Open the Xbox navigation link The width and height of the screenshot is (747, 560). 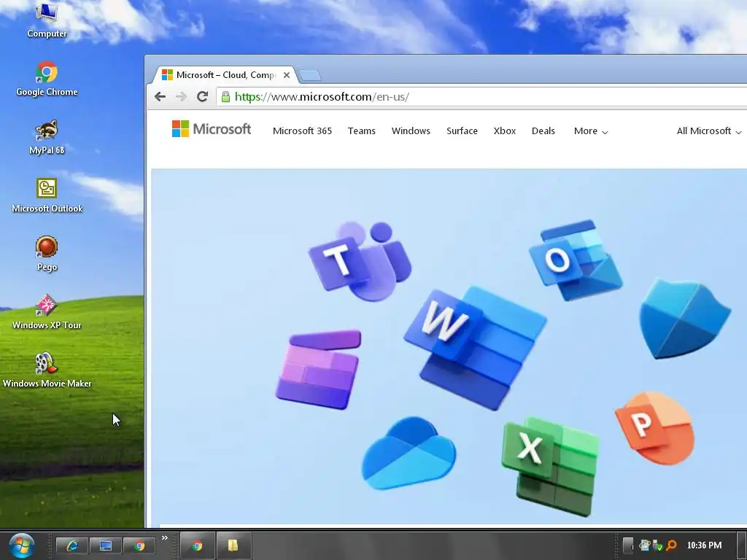[505, 131]
